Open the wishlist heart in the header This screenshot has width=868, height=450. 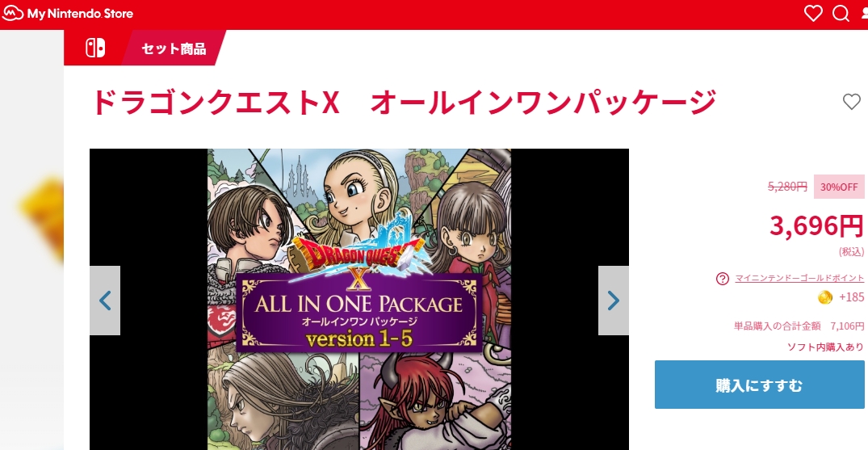point(812,13)
